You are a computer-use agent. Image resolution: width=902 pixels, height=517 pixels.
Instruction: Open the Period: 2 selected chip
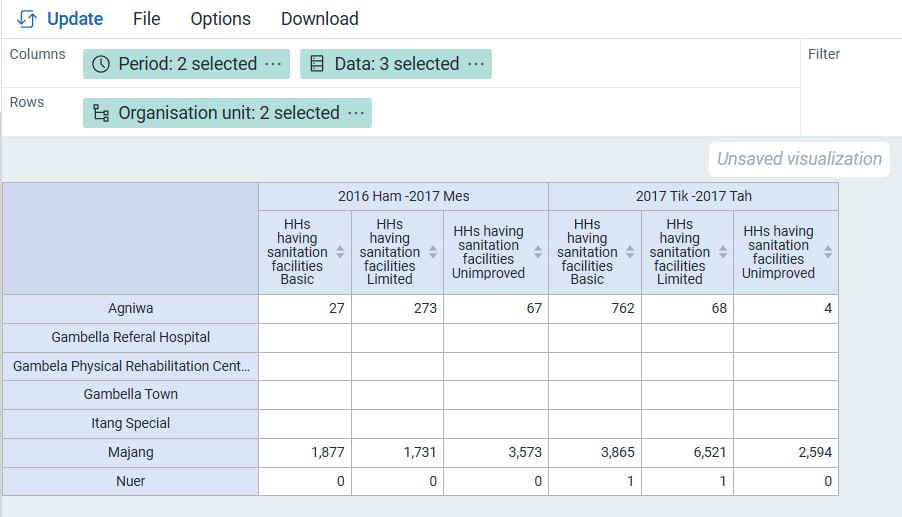point(187,64)
